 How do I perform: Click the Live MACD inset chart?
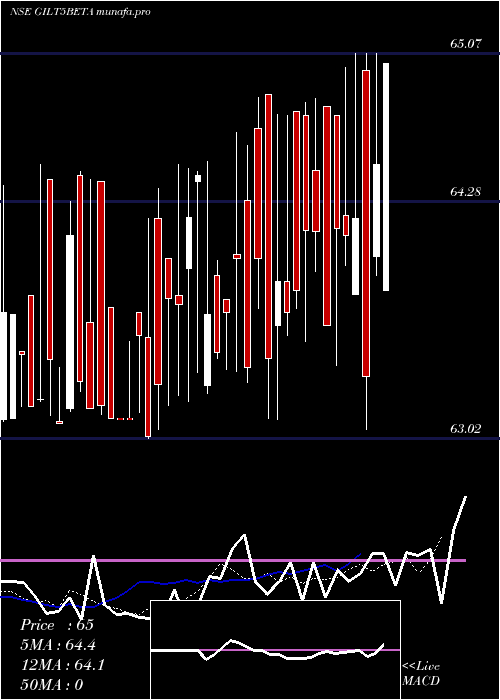pyautogui.click(x=275, y=650)
